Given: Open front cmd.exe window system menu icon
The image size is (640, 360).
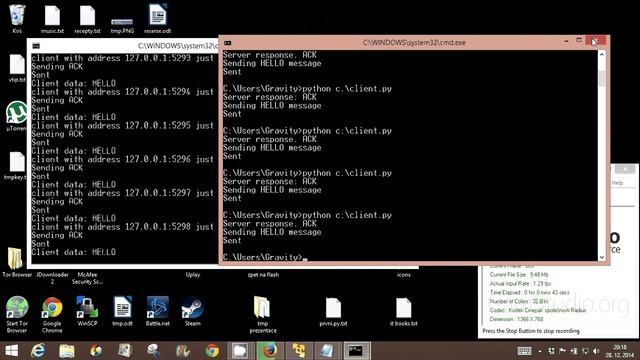Looking at the screenshot, I should [x=228, y=42].
